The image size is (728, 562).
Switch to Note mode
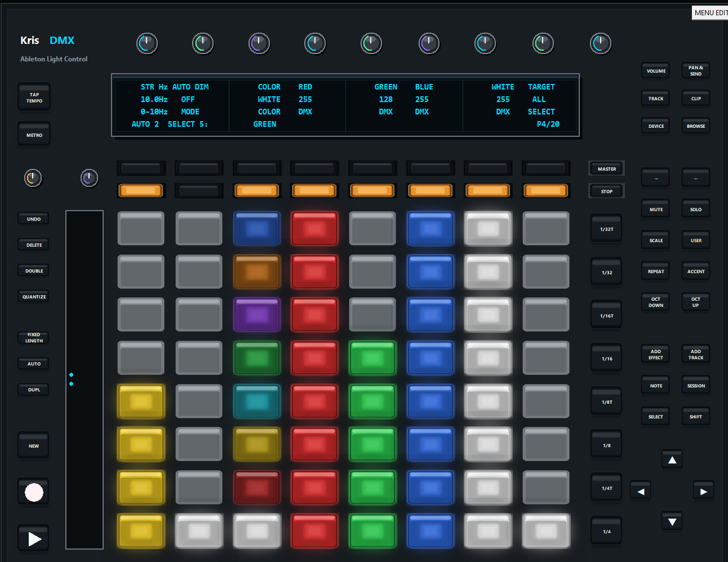(x=655, y=386)
